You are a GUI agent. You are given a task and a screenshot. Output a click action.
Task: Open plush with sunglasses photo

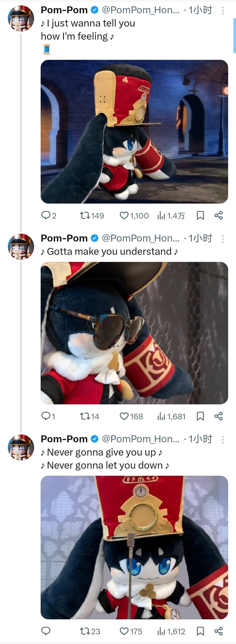click(134, 333)
